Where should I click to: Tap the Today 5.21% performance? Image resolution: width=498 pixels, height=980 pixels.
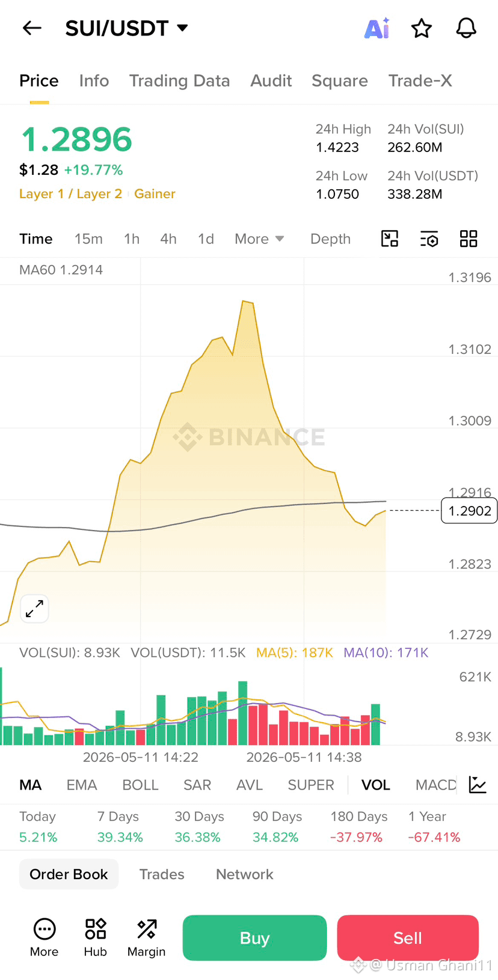pyautogui.click(x=38, y=827)
